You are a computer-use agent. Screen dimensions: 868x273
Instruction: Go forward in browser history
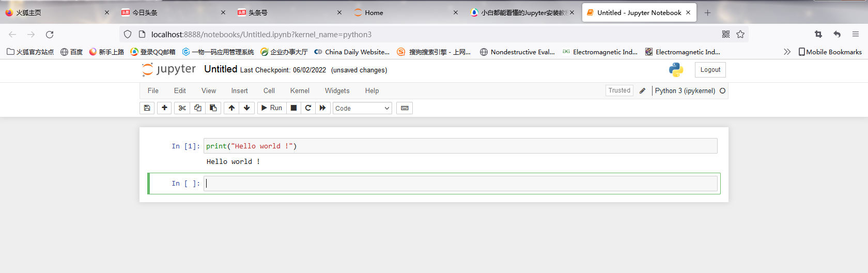(x=31, y=34)
